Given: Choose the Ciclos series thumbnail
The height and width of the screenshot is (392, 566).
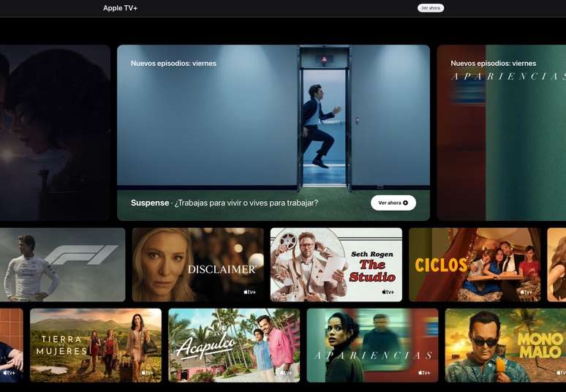Looking at the screenshot, I should click(475, 264).
